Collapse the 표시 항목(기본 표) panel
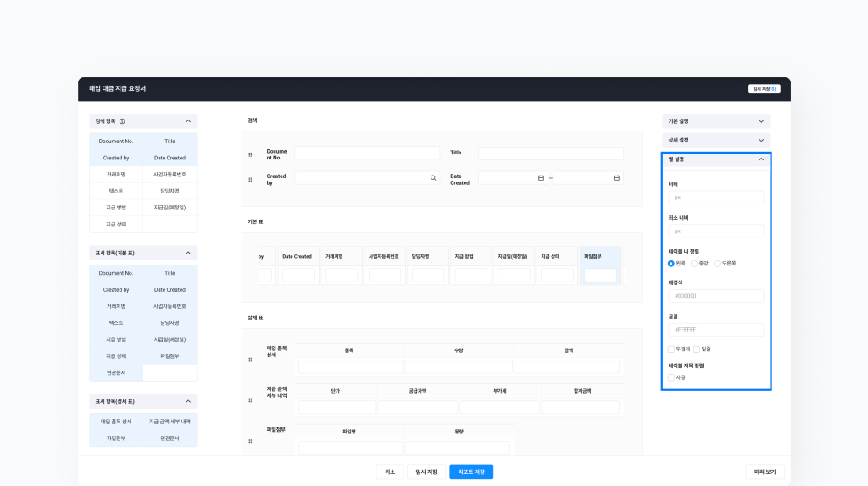868x486 pixels. click(188, 253)
